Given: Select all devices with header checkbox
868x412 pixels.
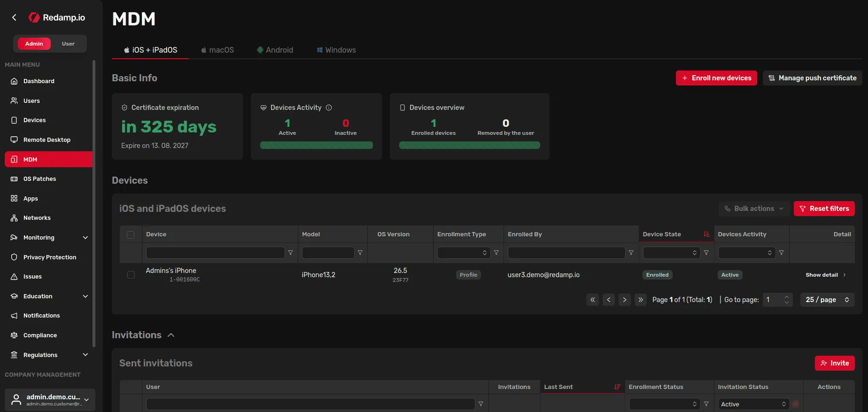Looking at the screenshot, I should (131, 234).
